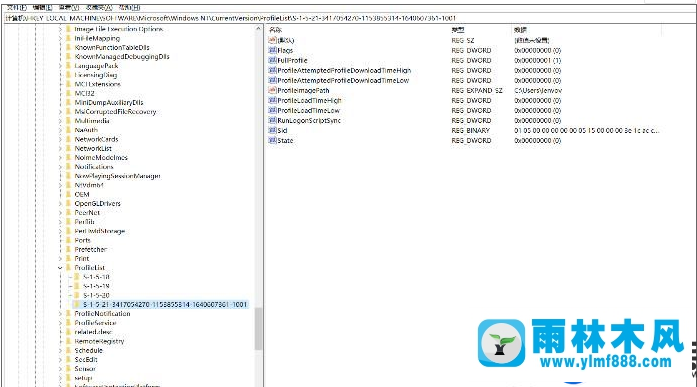Select the (默认) default value icon
The width and height of the screenshot is (697, 387).
272,40
